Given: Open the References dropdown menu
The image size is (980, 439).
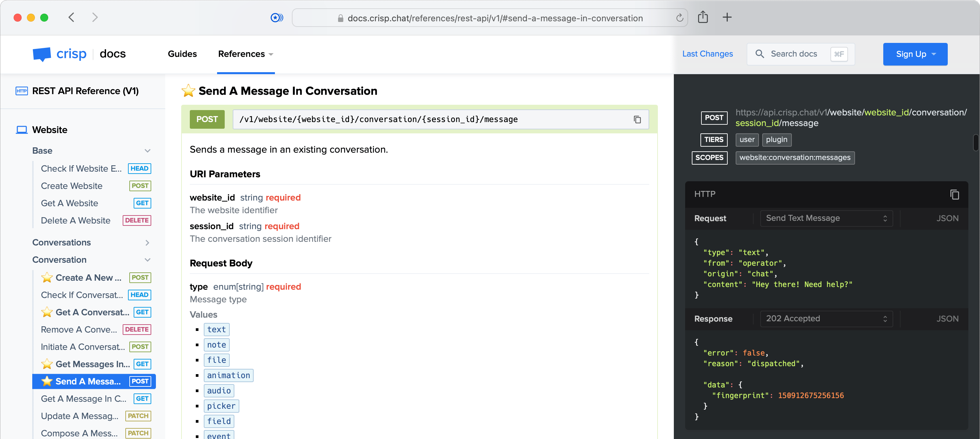Looking at the screenshot, I should [x=246, y=54].
